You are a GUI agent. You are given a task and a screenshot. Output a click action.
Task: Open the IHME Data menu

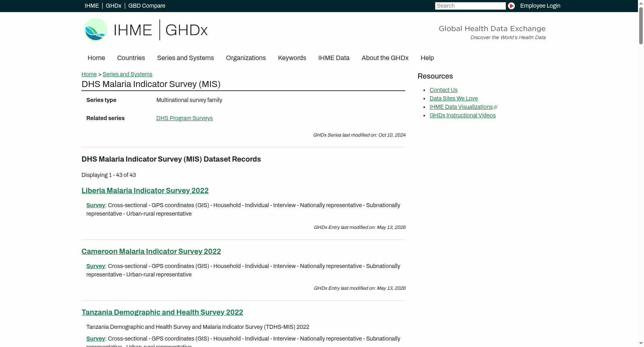(334, 58)
